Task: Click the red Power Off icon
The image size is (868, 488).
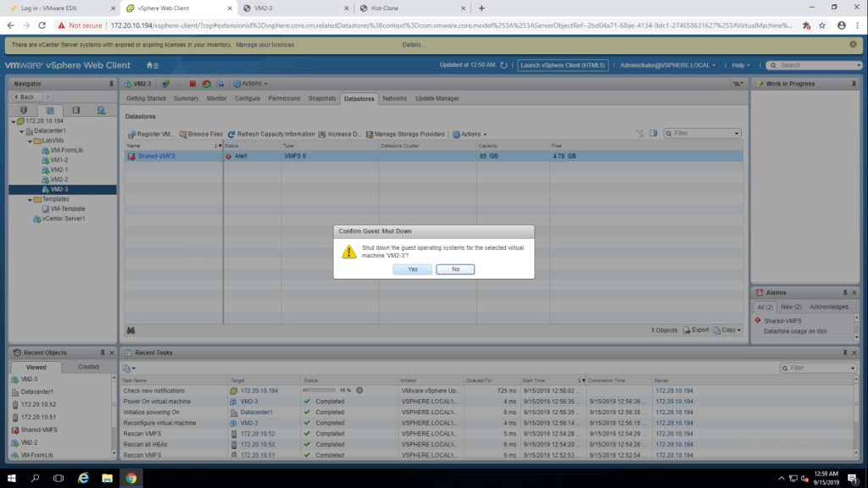Action: (192, 84)
